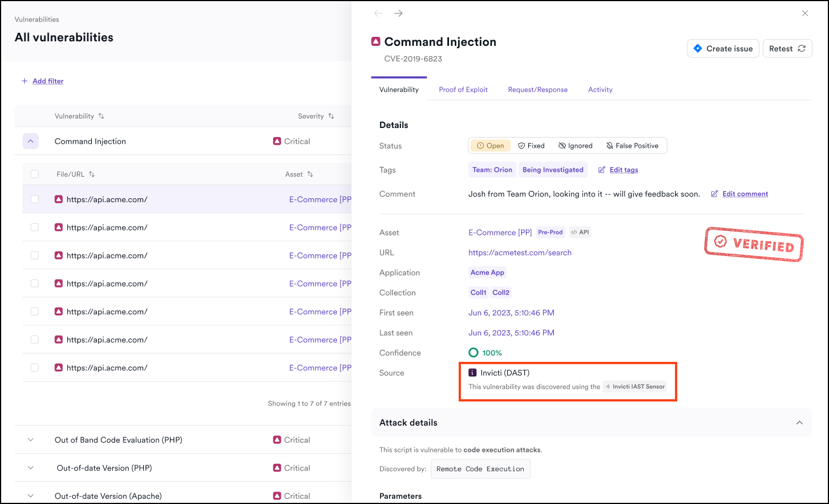Collapse the Command Injection vulnerability group
The height and width of the screenshot is (504, 829).
point(31,141)
